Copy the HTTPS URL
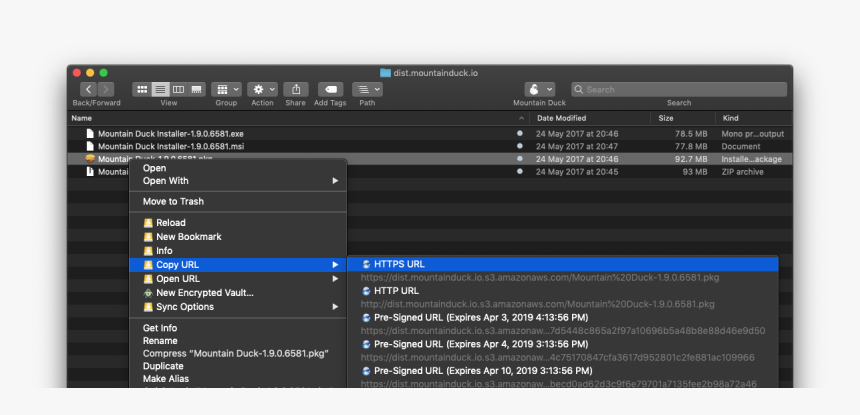Viewport: 860px width, 415px height. [x=563, y=264]
